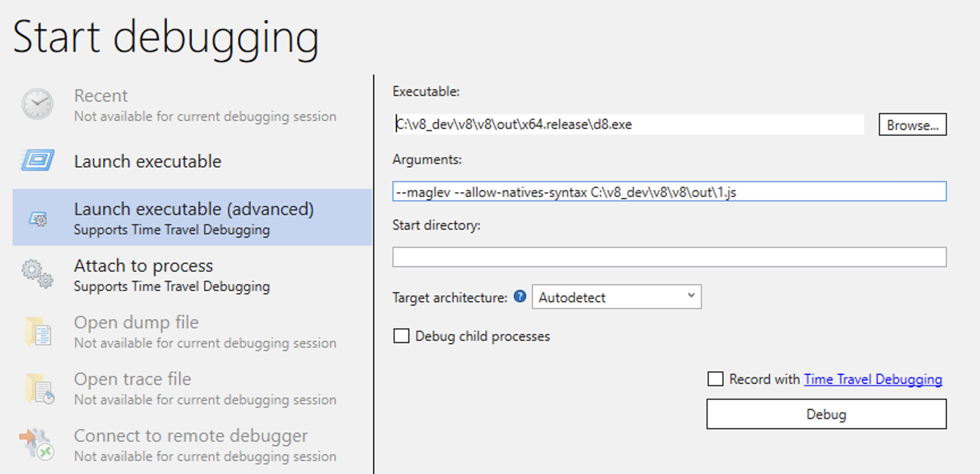This screenshot has width=980, height=474.
Task: Click the Target architecture help icon
Action: tap(519, 297)
